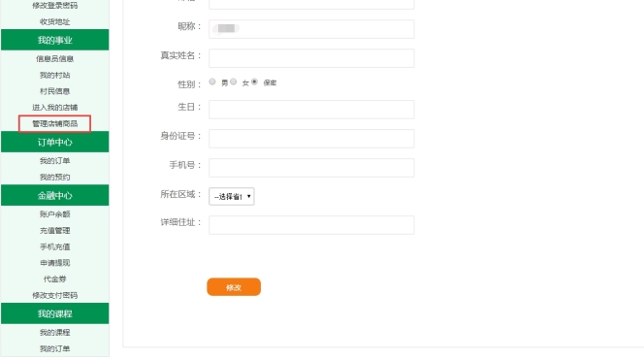Click the 订单中心 section header

point(55,143)
